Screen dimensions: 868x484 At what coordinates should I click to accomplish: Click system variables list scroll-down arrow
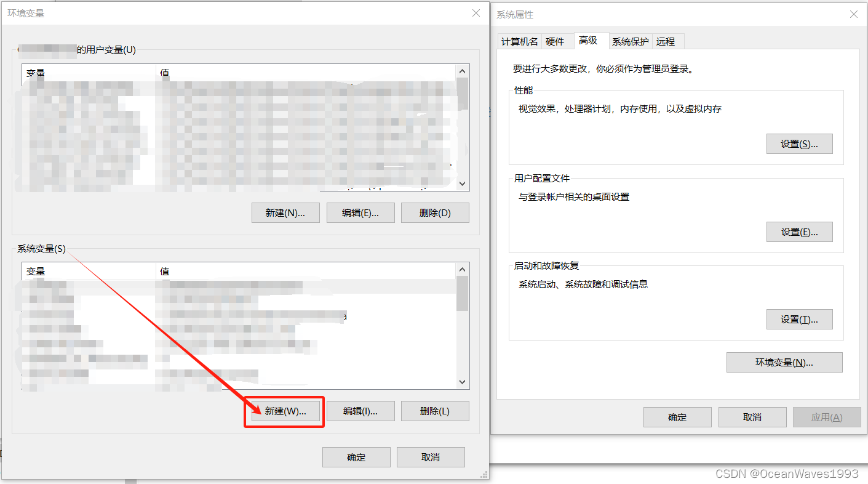point(463,382)
